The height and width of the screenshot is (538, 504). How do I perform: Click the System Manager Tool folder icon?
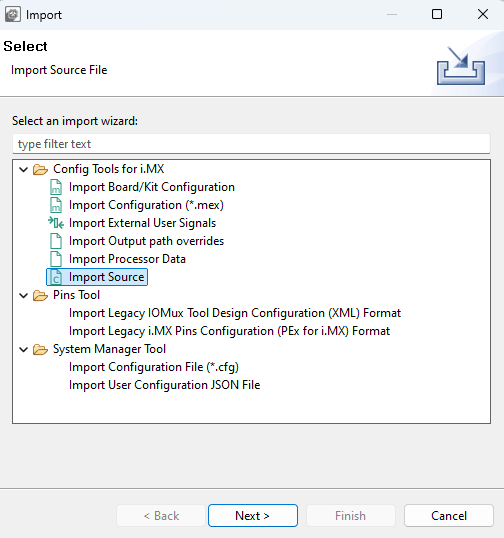click(40, 349)
